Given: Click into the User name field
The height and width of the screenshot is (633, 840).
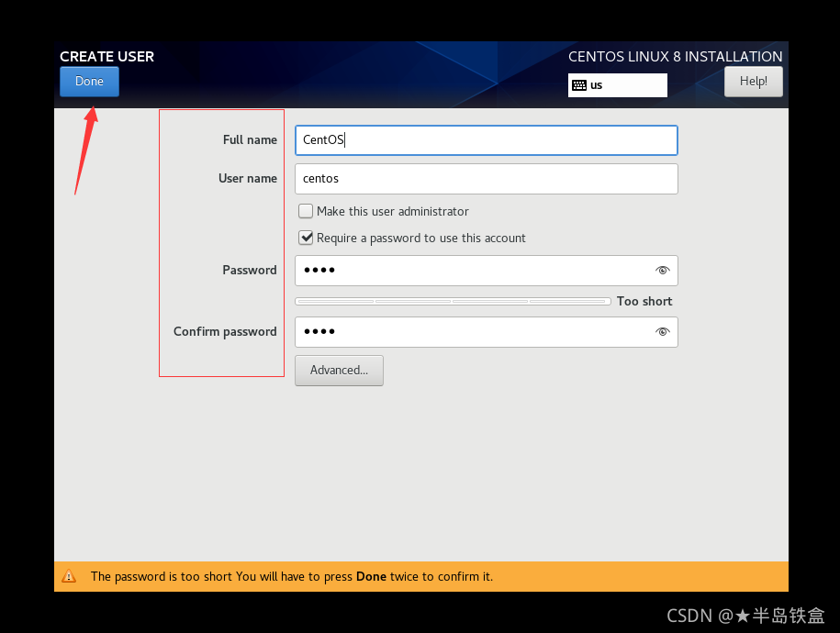Looking at the screenshot, I should 486,179.
